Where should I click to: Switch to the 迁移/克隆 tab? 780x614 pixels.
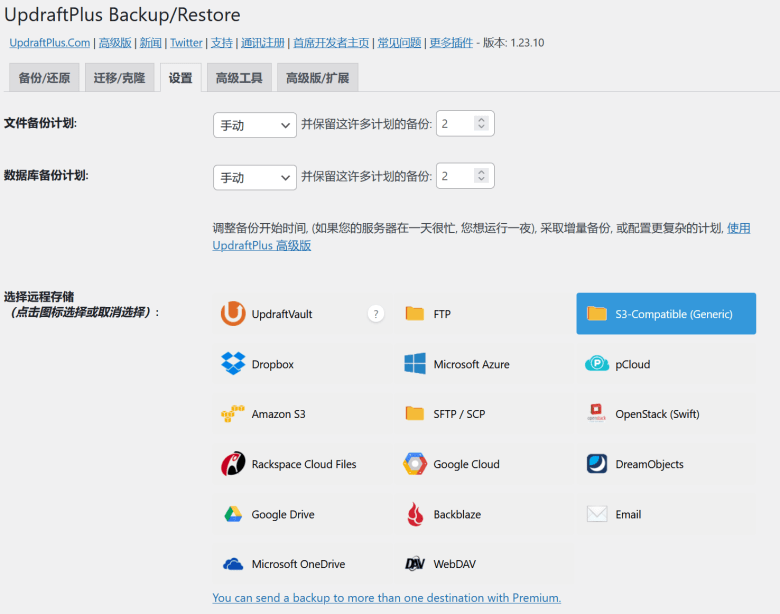point(119,78)
